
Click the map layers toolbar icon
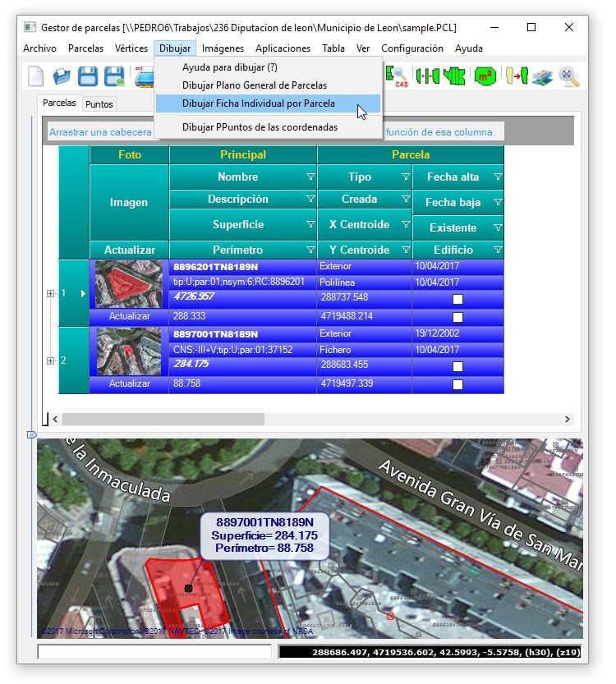542,78
